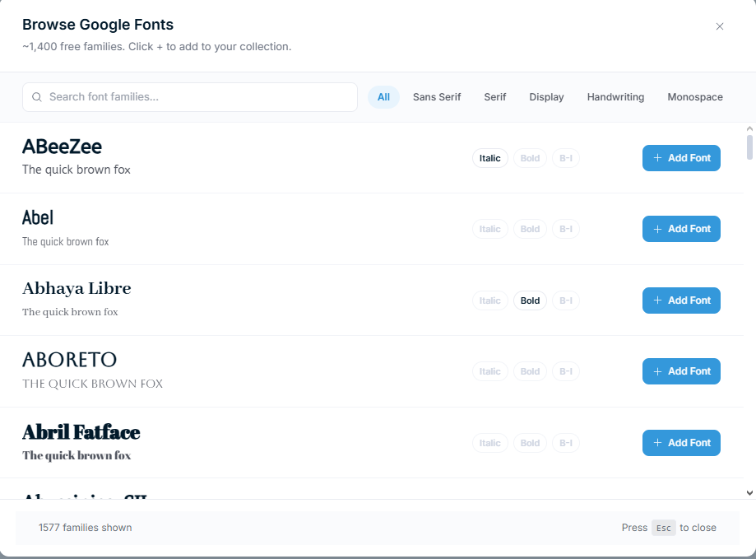Toggle Italic for Abhaya Libre
The image size is (756, 559).
tap(489, 300)
